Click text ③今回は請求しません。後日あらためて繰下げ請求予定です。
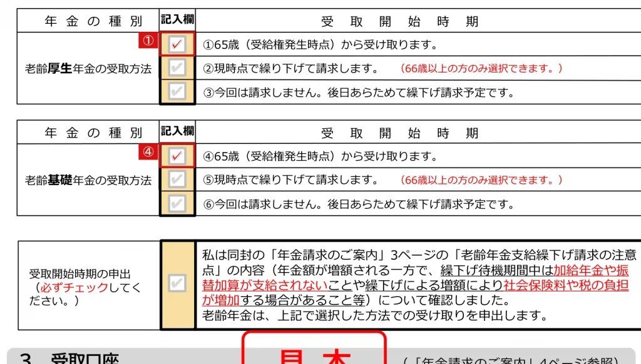The height and width of the screenshot is (364, 641). pos(359,93)
